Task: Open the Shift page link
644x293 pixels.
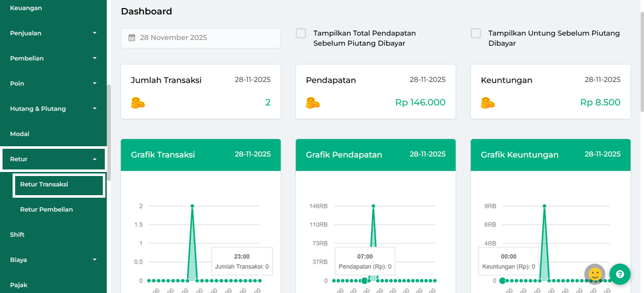Action: 17,235
